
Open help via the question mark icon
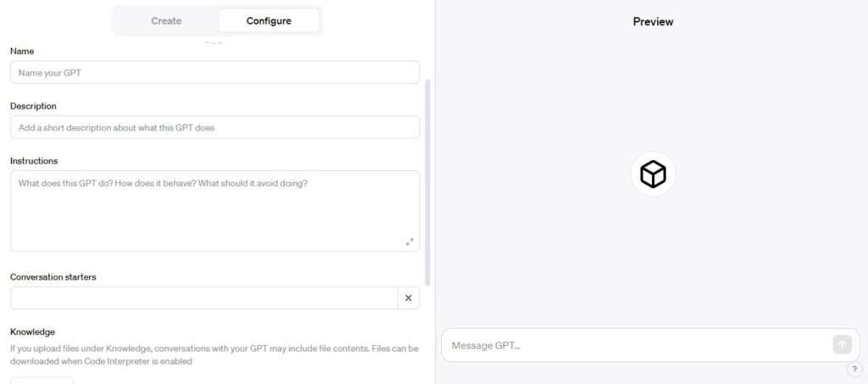coord(854,370)
